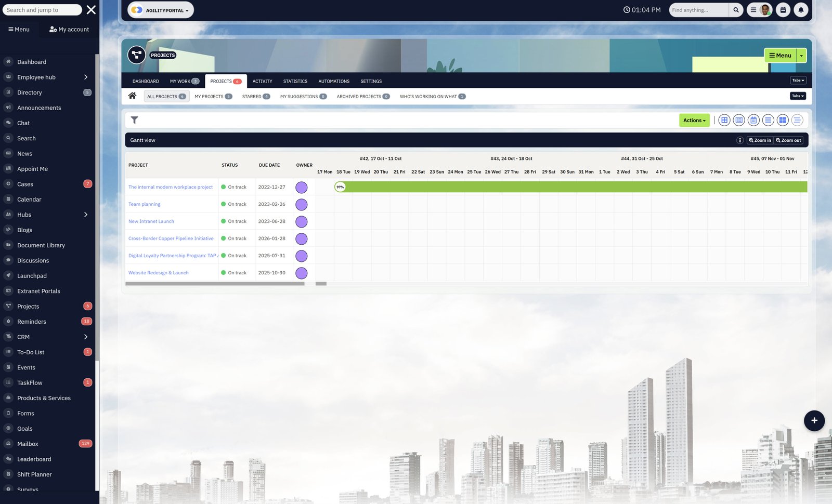
Task: Click the 97% progress bar in the Gantt chart
Action: tap(340, 187)
